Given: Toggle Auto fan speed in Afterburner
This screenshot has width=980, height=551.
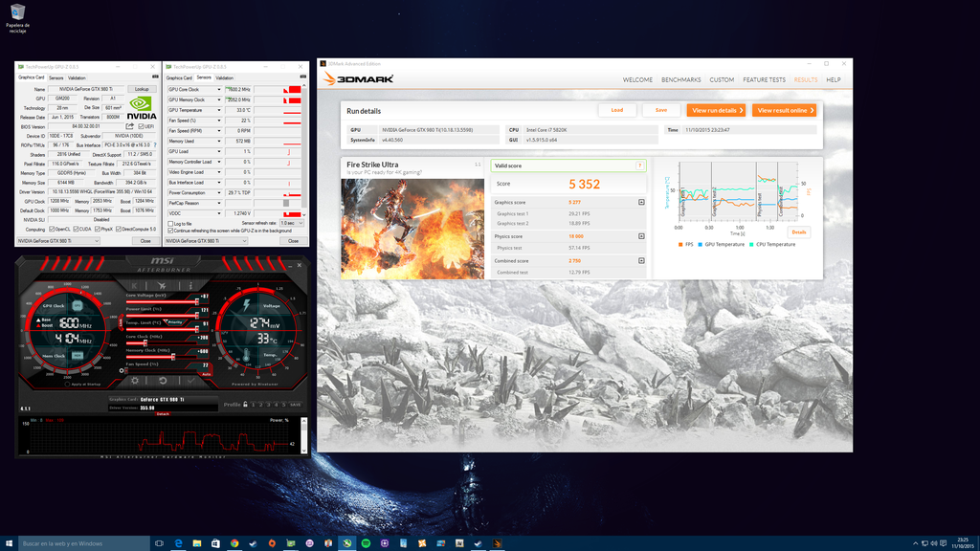Looking at the screenshot, I should (x=207, y=374).
